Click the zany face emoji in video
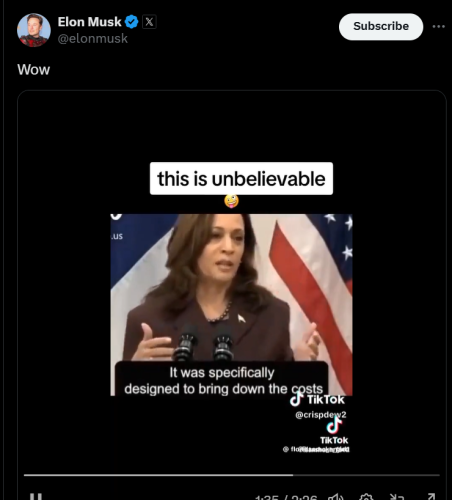The width and height of the screenshot is (452, 500). (x=231, y=201)
